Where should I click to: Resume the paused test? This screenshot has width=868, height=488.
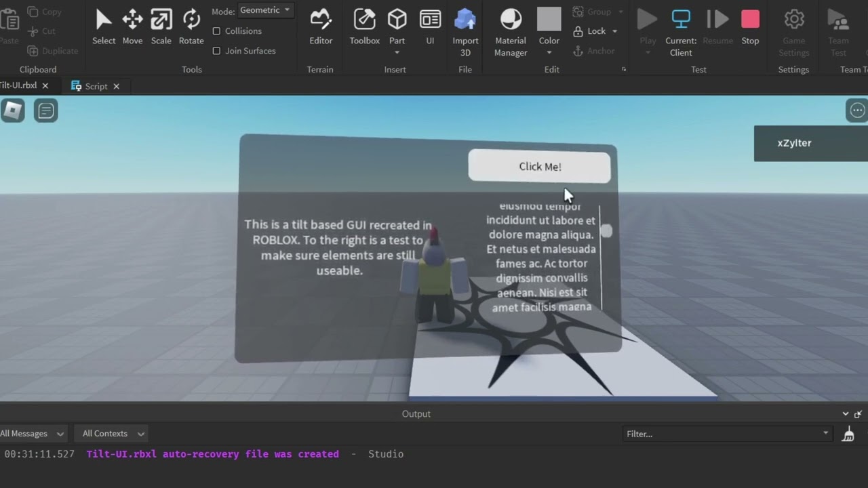click(x=717, y=26)
